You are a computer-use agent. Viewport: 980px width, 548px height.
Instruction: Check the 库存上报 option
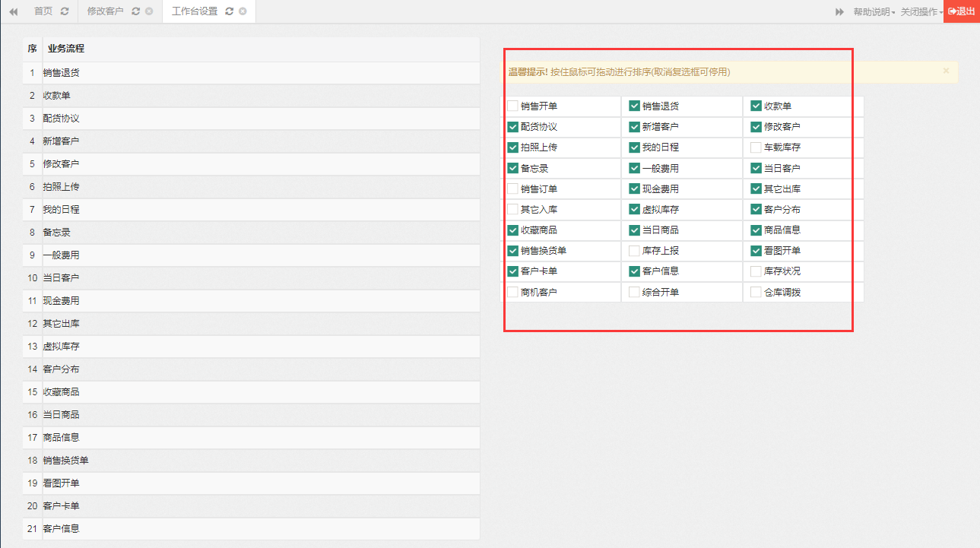tap(634, 251)
